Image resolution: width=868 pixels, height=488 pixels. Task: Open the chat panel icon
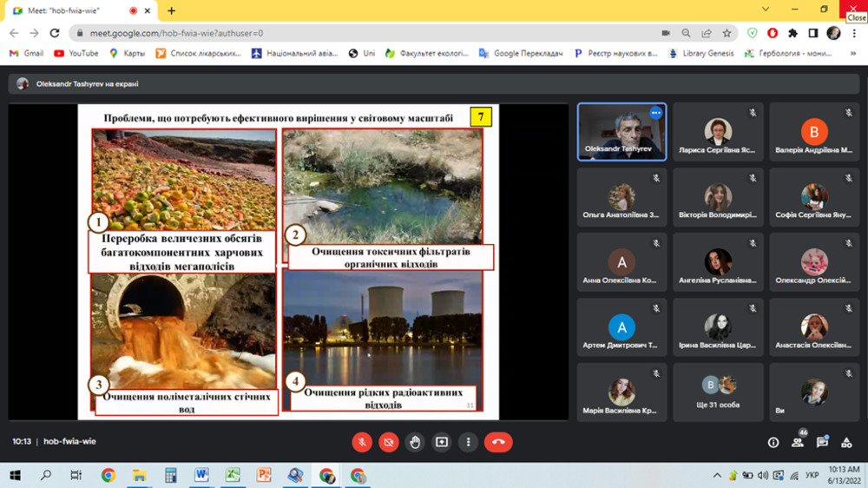(x=822, y=442)
